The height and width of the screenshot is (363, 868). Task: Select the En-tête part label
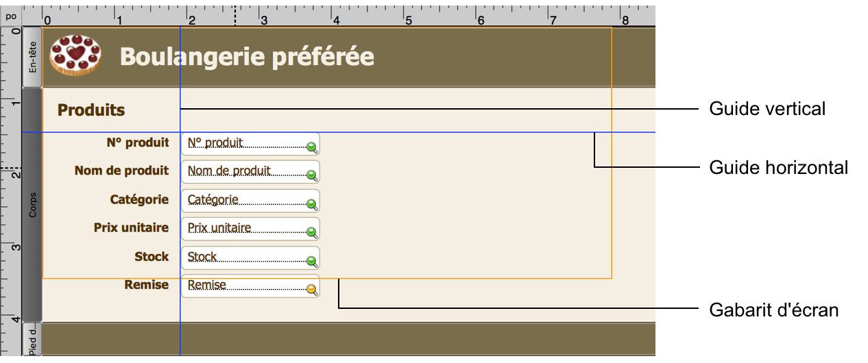[32, 57]
